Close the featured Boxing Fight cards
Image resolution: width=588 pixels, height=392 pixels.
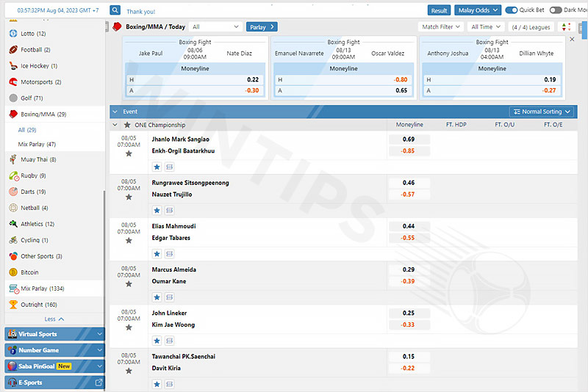coord(572,39)
